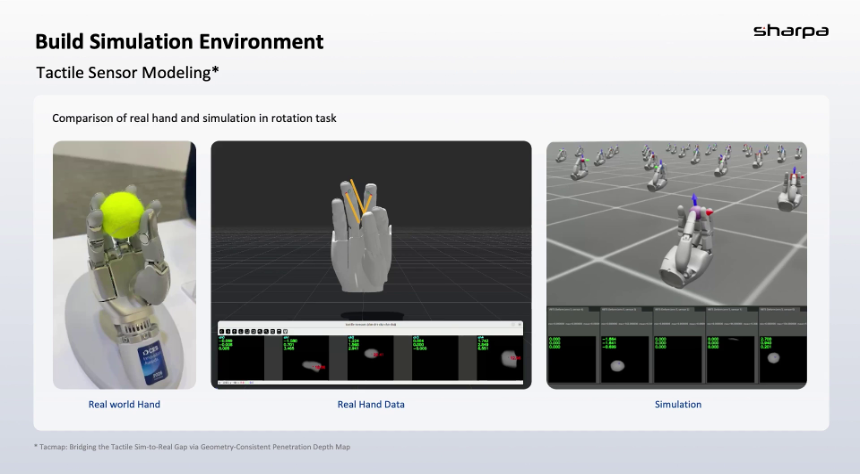Click the rightmost tactile panel in the Simulation view
This screenshot has width=860, height=474.
(x=783, y=350)
